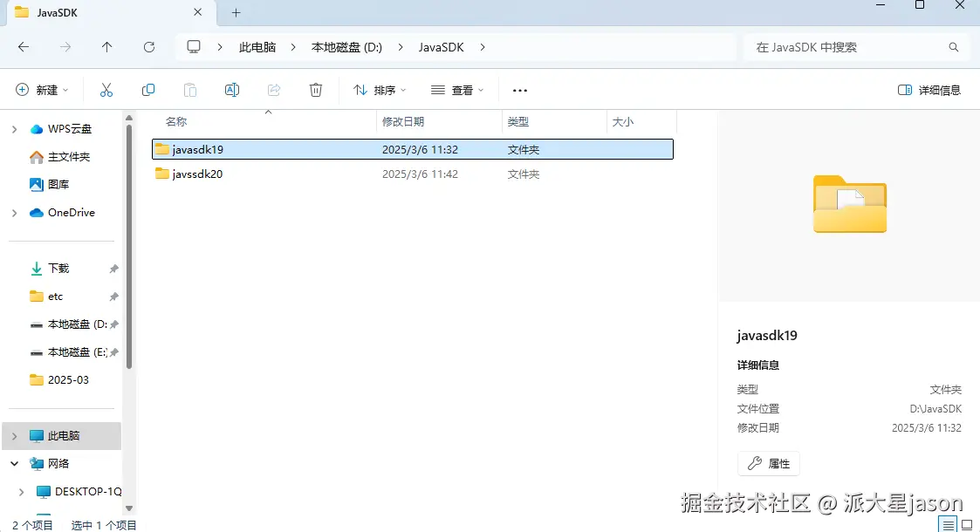
Task: Click the large folder preview thumbnail
Action: (849, 203)
